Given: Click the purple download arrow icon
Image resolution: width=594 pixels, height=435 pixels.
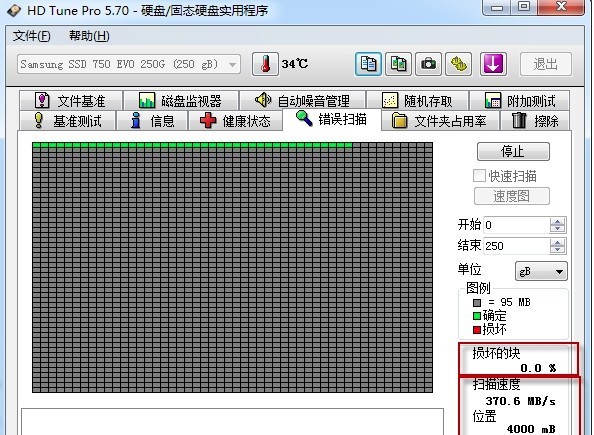Looking at the screenshot, I should tap(493, 64).
